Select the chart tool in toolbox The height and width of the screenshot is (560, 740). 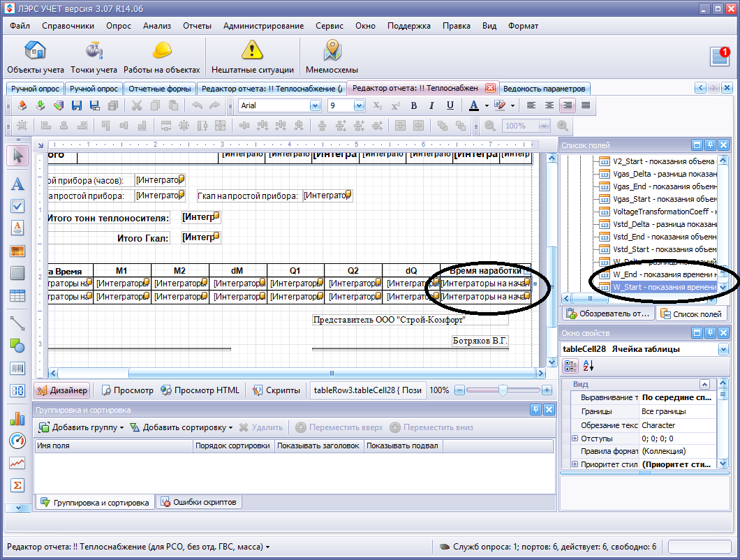pyautogui.click(x=17, y=418)
